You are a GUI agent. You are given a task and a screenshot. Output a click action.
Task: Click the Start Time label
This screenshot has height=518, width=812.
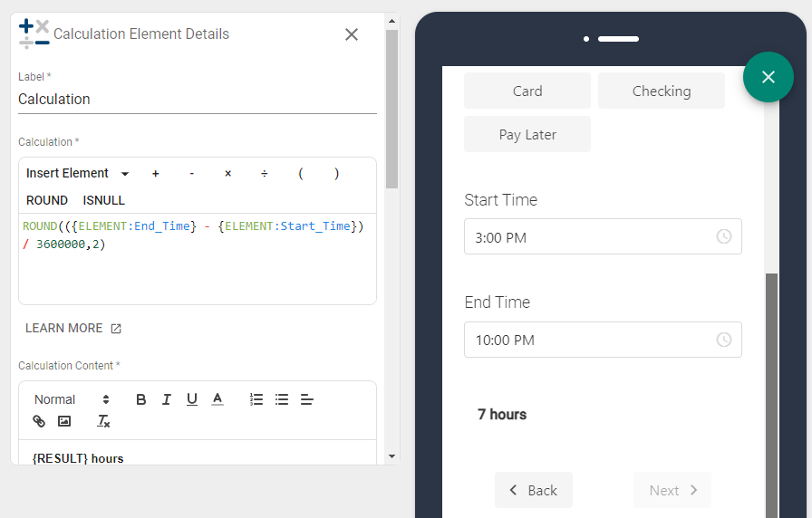point(501,200)
